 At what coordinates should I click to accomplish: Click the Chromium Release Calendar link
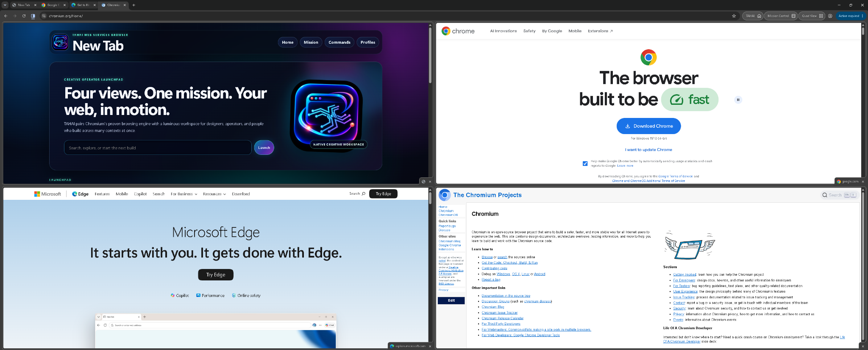click(503, 318)
